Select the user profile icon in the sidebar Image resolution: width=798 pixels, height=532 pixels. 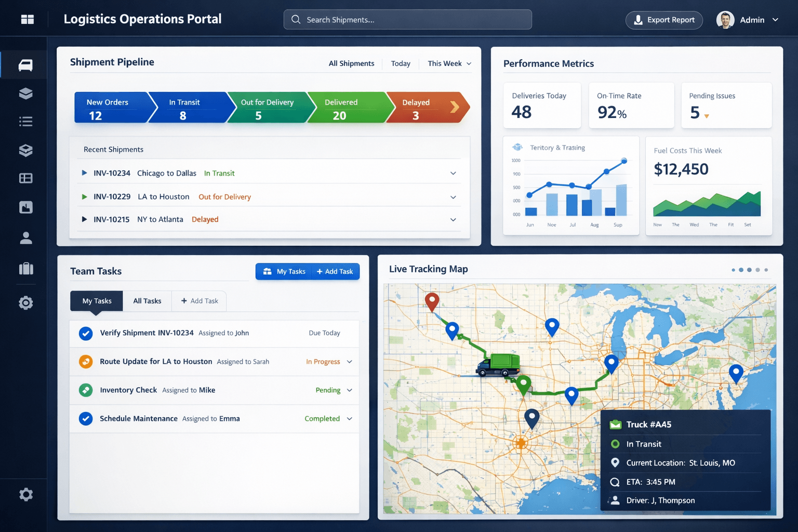coord(25,238)
